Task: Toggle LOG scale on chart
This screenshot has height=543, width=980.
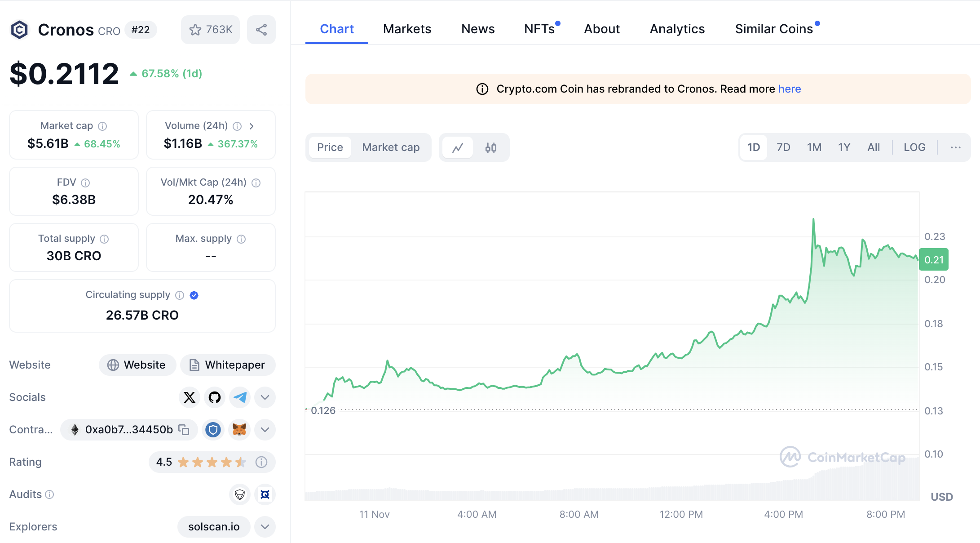Action: click(914, 147)
